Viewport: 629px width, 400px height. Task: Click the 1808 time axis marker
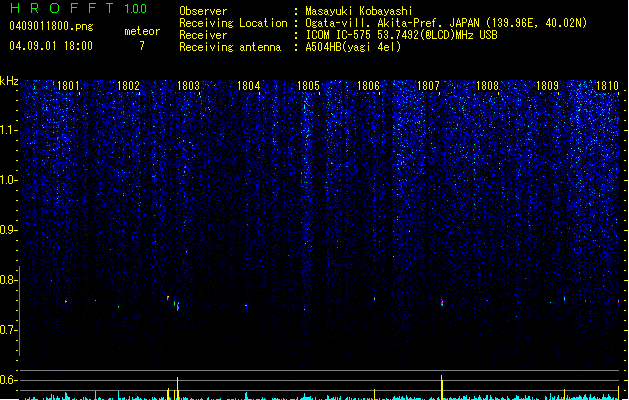click(x=487, y=86)
